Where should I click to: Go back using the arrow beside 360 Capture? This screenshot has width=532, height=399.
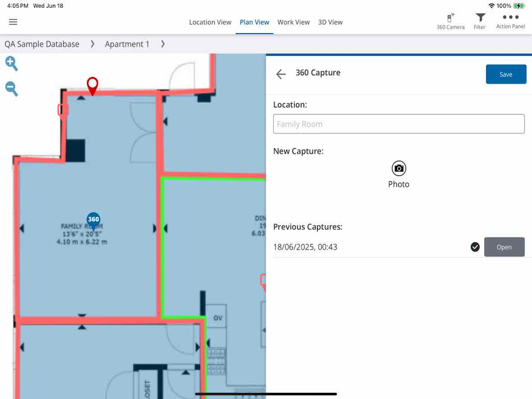pos(281,74)
